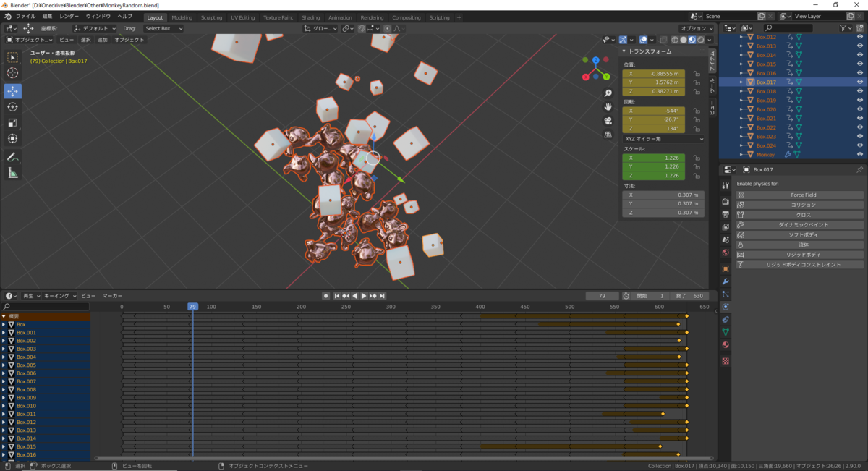This screenshot has height=471, width=868.
Task: Click the pan hand navigation icon
Action: [x=608, y=106]
